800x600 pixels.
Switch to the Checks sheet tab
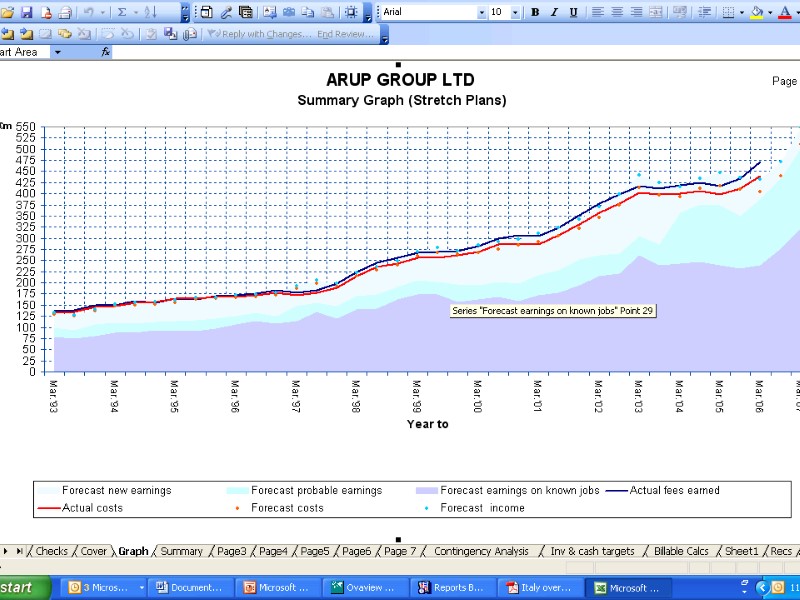coord(51,551)
